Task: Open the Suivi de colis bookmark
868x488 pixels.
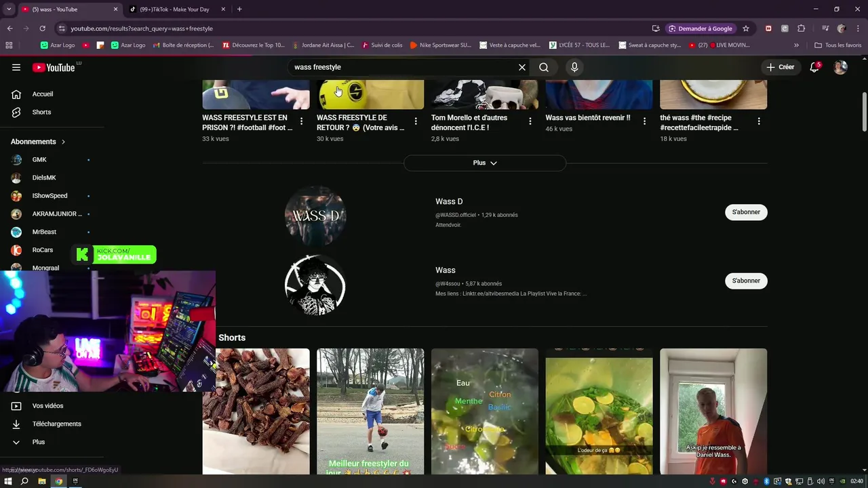Action: click(382, 45)
